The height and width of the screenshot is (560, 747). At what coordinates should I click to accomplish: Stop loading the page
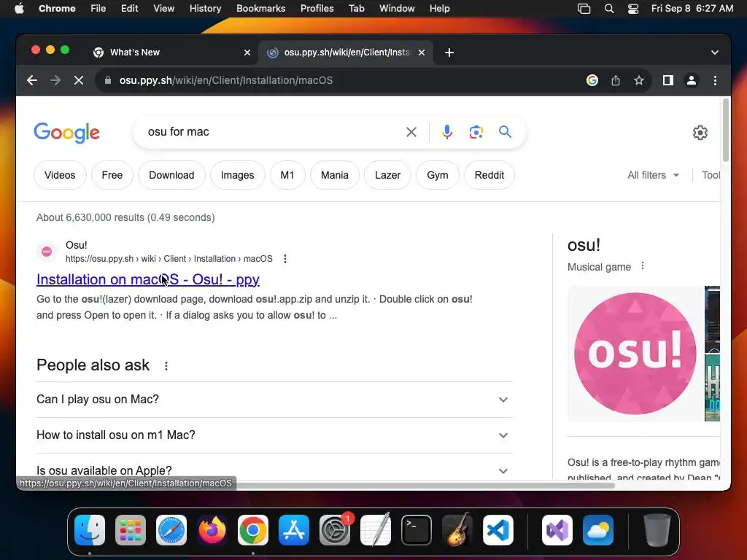click(x=79, y=80)
